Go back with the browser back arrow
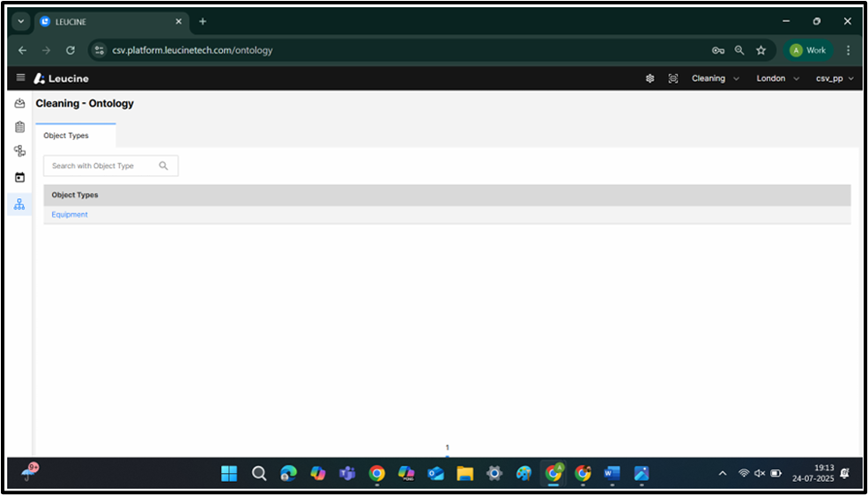868x495 pixels. click(22, 50)
